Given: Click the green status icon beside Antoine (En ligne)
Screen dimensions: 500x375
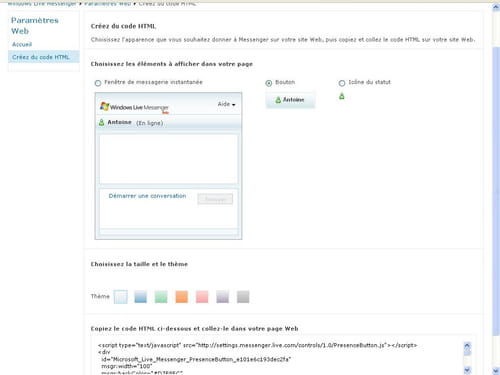Looking at the screenshot, I should tap(102, 123).
